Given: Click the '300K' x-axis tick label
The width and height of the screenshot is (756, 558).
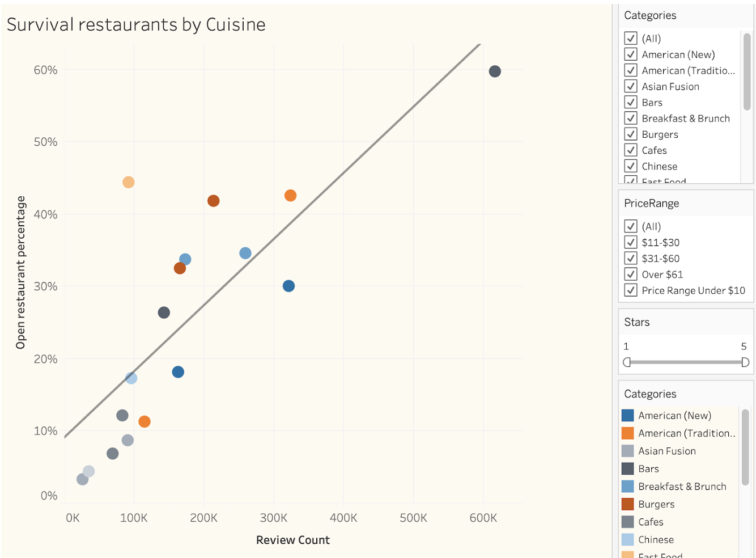Looking at the screenshot, I should click(274, 518).
